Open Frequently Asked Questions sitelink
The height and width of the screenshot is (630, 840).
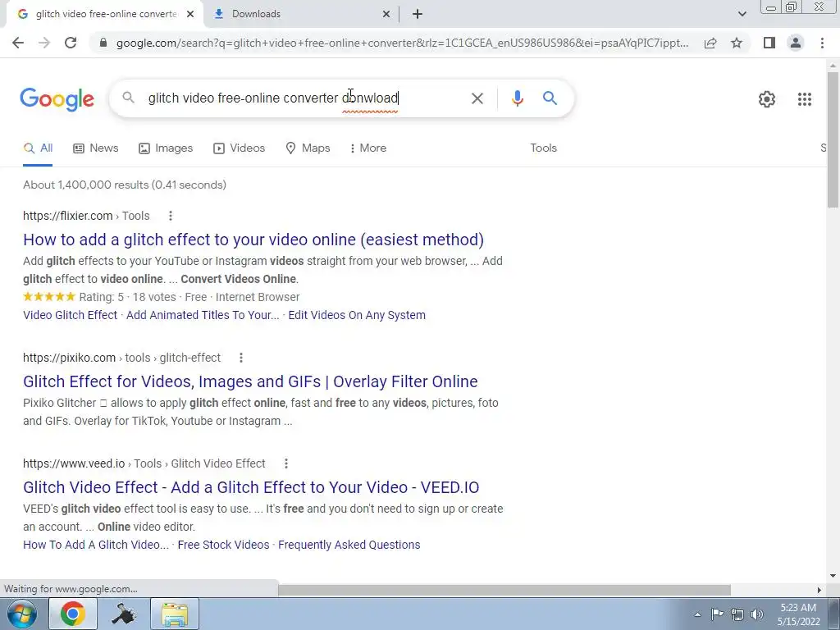point(349,545)
